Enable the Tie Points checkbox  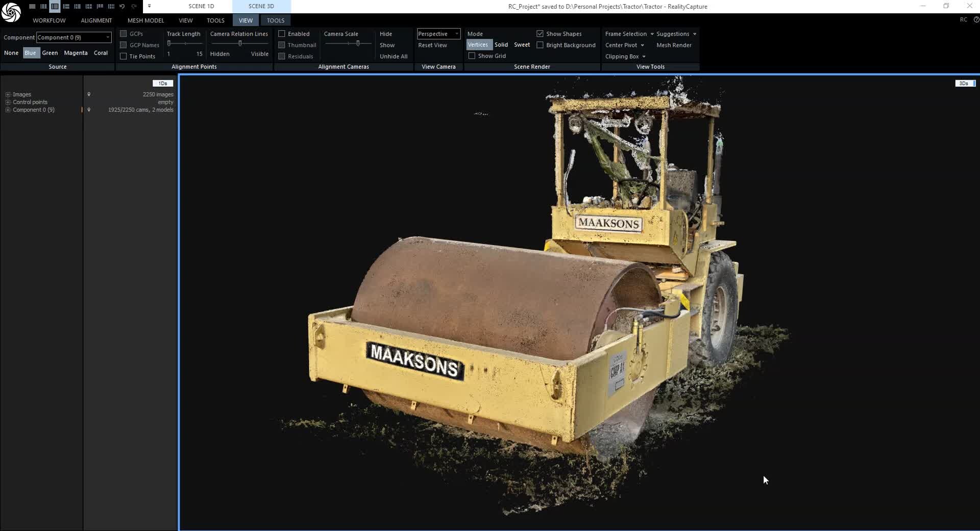point(123,56)
